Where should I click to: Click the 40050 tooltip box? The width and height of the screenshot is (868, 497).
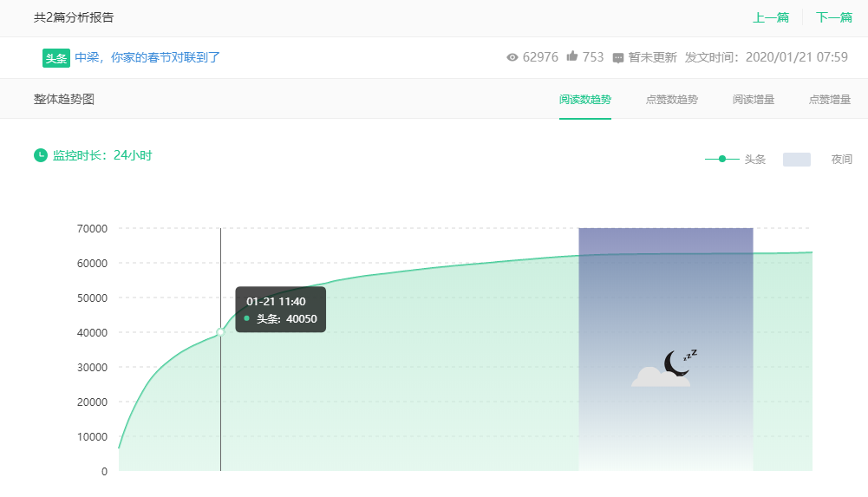pyautogui.click(x=281, y=310)
